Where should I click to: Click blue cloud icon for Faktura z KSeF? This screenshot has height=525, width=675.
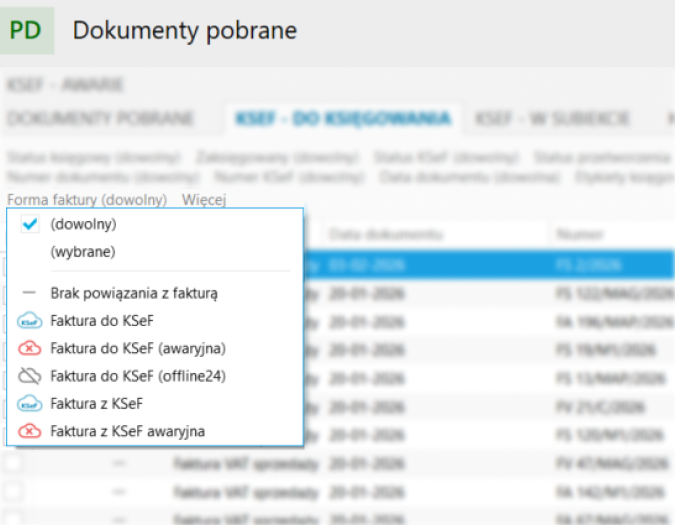(x=30, y=404)
